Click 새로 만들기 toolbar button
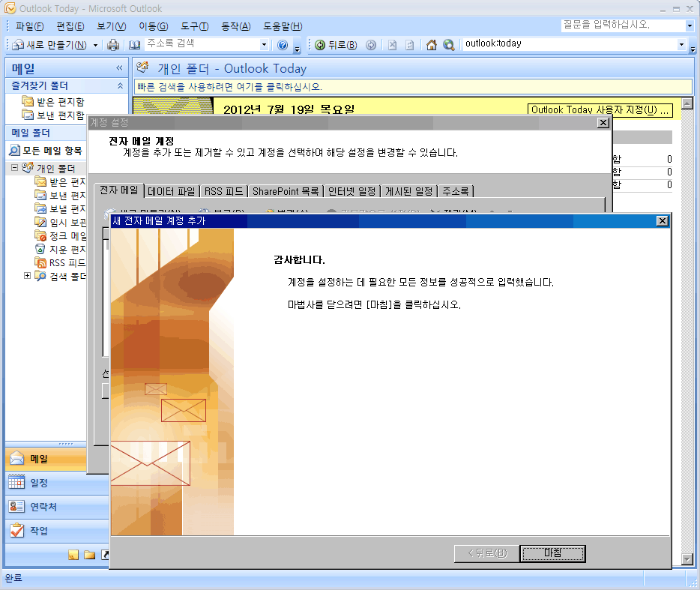Viewport: 700px width, 590px height. (50, 45)
